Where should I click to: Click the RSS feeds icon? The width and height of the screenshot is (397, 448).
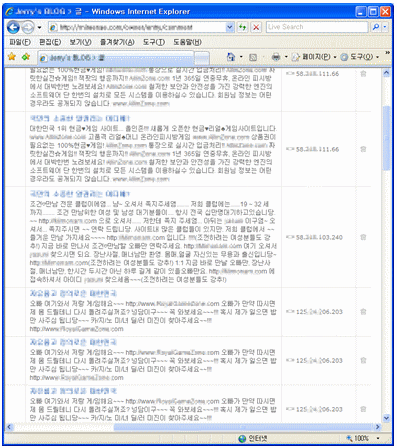click(253, 57)
